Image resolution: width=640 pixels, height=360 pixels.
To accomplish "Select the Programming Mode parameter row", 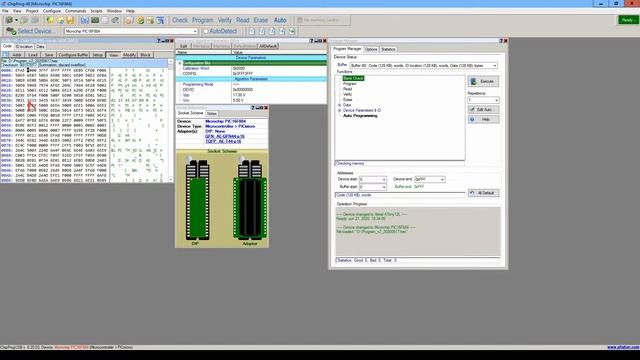I will tap(251, 84).
